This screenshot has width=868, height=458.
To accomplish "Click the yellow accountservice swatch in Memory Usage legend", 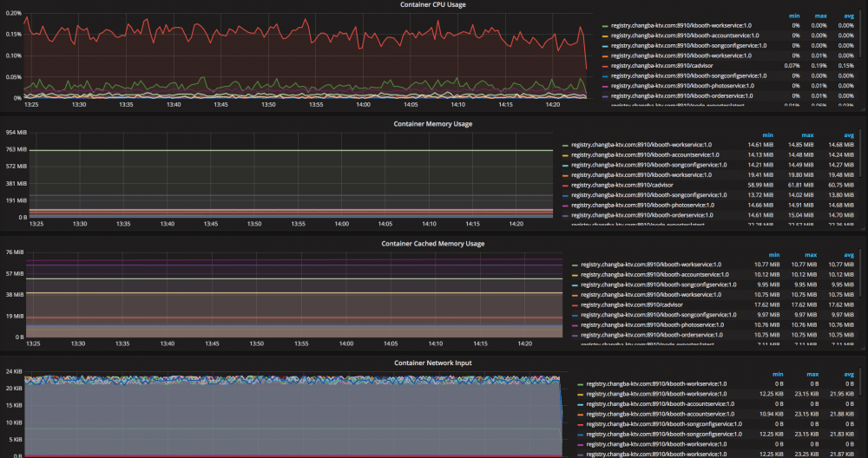I will point(565,155).
